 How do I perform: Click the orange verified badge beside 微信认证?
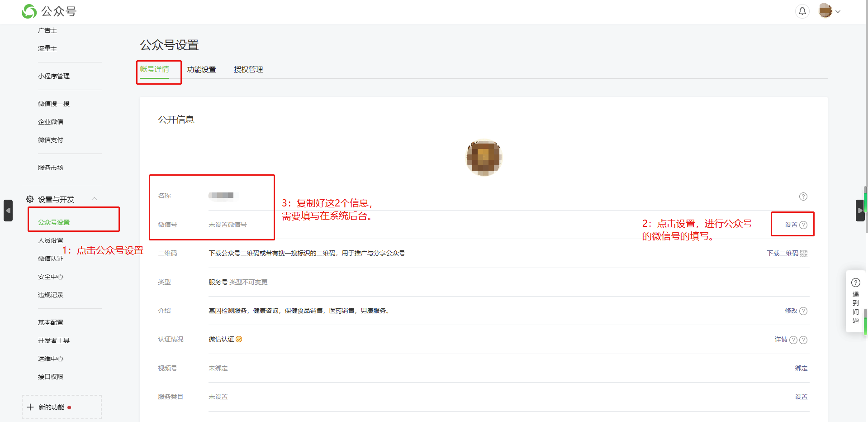click(x=239, y=339)
